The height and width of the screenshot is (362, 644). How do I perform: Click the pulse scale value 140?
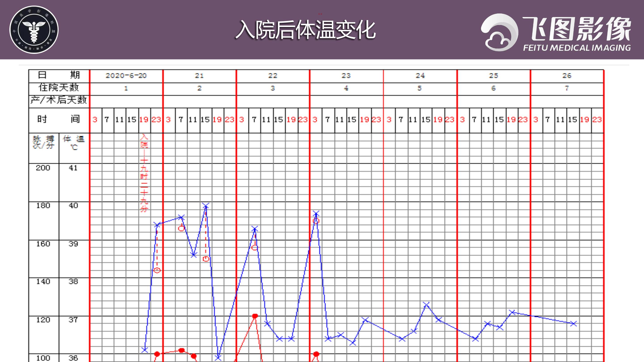43,282
